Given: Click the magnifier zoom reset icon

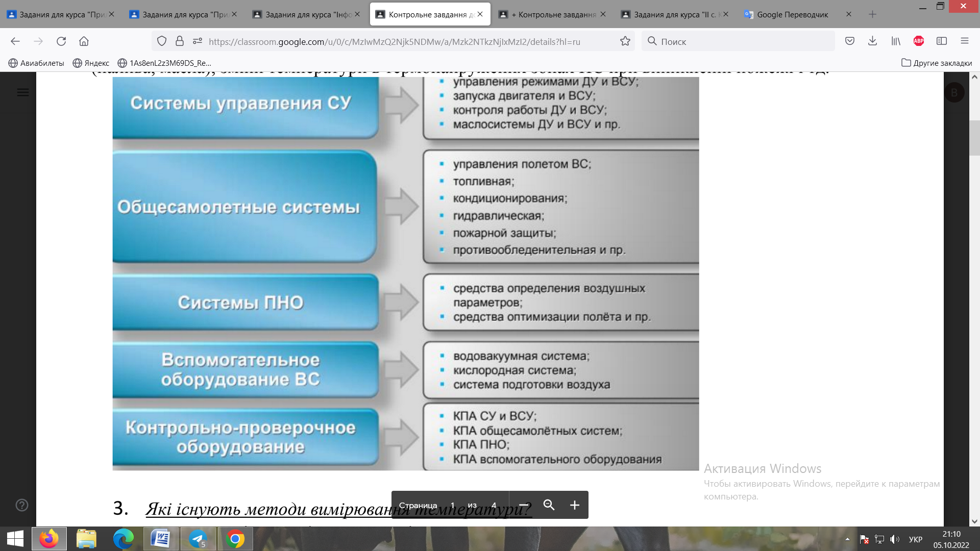Looking at the screenshot, I should [x=549, y=505].
